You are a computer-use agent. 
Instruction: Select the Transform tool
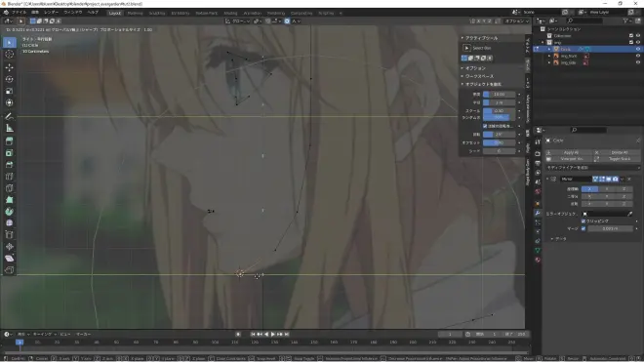(10, 102)
